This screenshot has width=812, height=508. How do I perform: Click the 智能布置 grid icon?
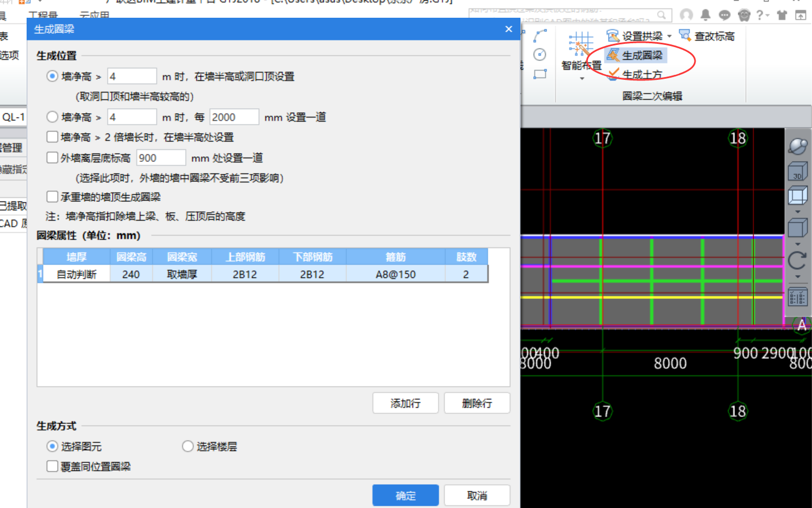581,44
